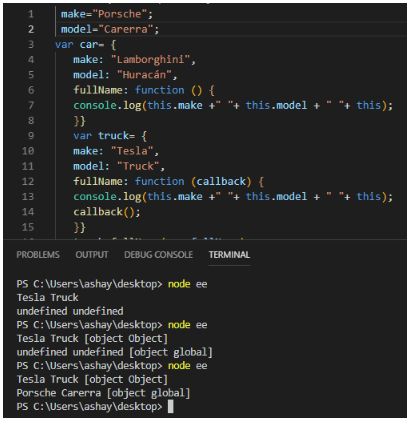Viewport: 411px width, 421px height.
Task: Click the 'var car' declaration
Action: pos(79,44)
